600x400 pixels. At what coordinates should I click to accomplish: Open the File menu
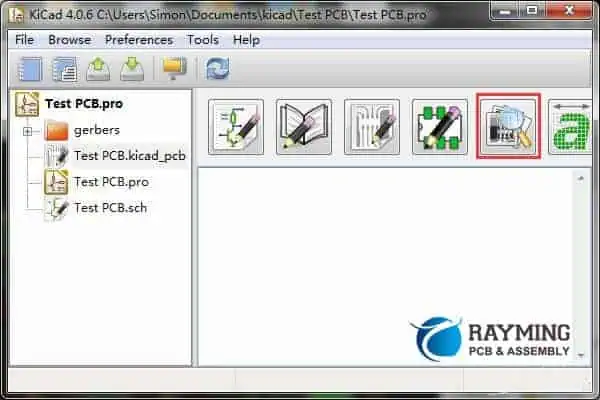(x=24, y=40)
